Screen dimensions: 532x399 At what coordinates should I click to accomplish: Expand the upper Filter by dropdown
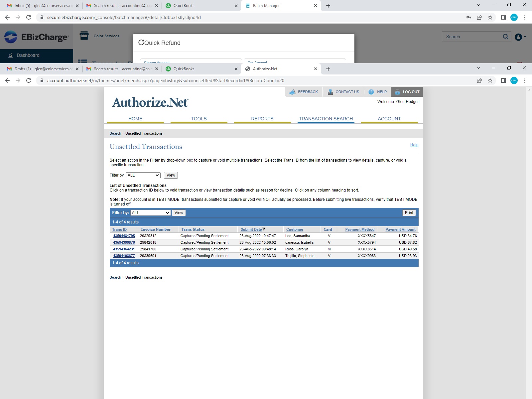pos(143,175)
